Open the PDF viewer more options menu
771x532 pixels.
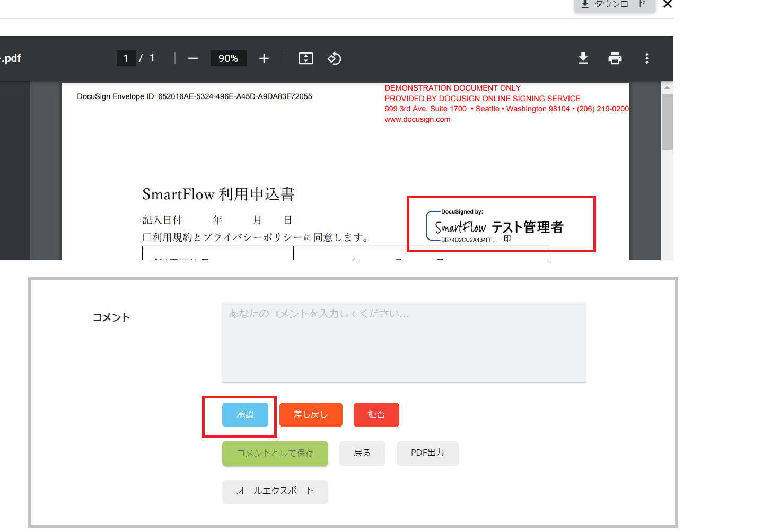647,58
